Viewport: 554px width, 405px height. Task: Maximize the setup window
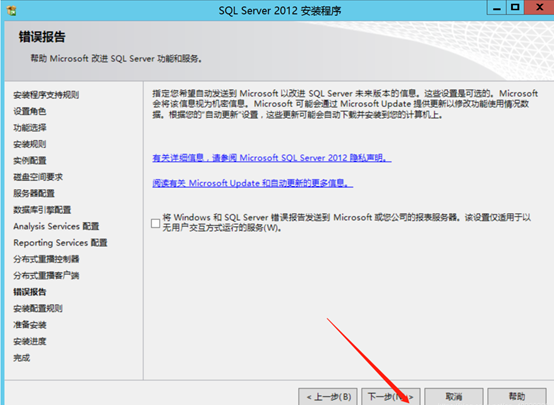click(x=515, y=7)
